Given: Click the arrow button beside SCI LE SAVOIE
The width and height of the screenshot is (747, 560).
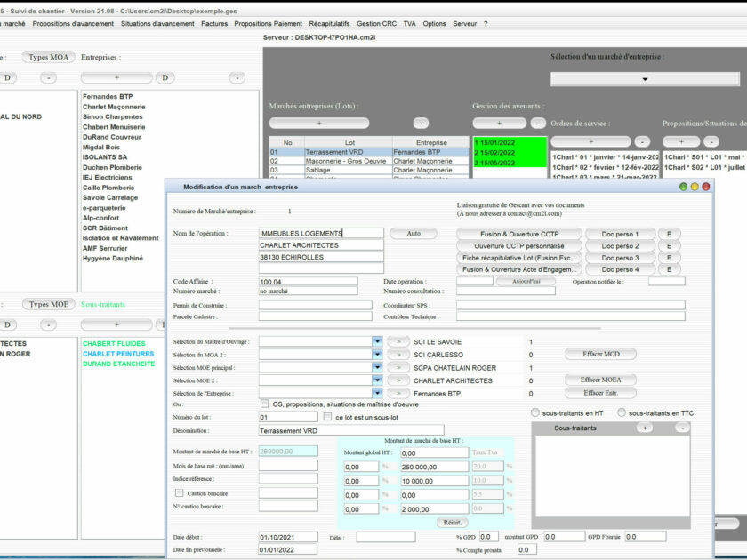Looking at the screenshot, I should coord(398,341).
